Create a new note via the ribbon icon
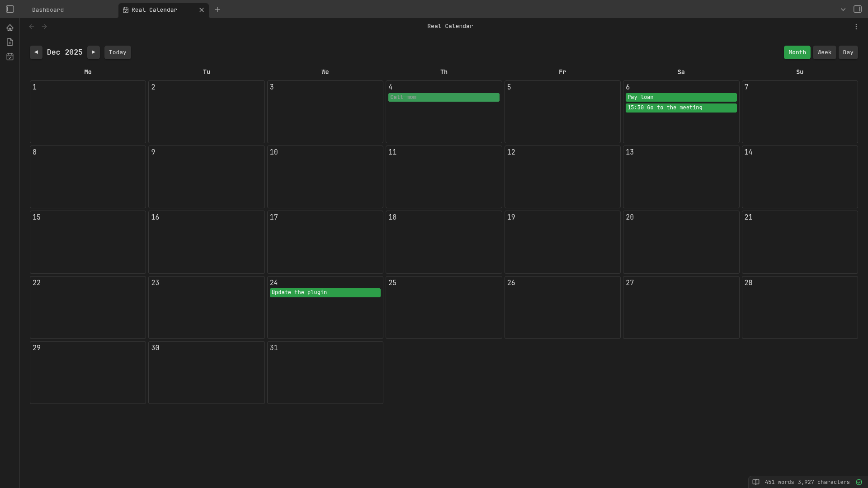Image resolution: width=868 pixels, height=488 pixels. pos(10,42)
